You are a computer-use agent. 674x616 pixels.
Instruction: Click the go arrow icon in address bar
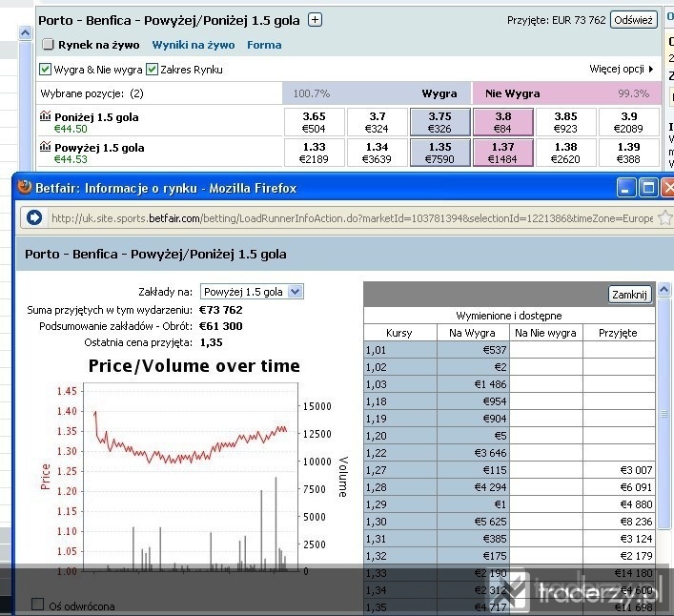[34, 217]
